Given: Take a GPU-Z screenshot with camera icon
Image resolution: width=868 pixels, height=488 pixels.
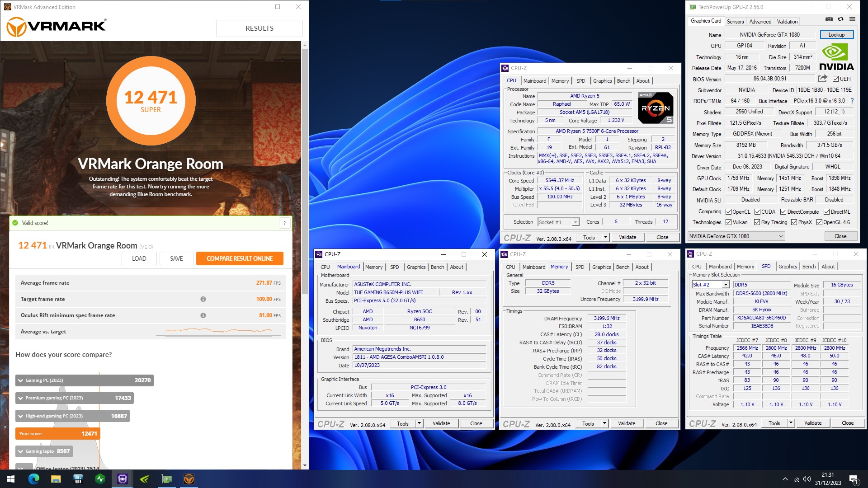Looking at the screenshot, I should coord(829,19).
